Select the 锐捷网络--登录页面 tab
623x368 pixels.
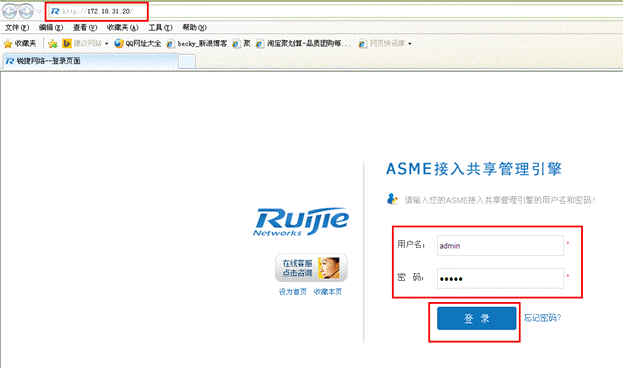click(90, 61)
